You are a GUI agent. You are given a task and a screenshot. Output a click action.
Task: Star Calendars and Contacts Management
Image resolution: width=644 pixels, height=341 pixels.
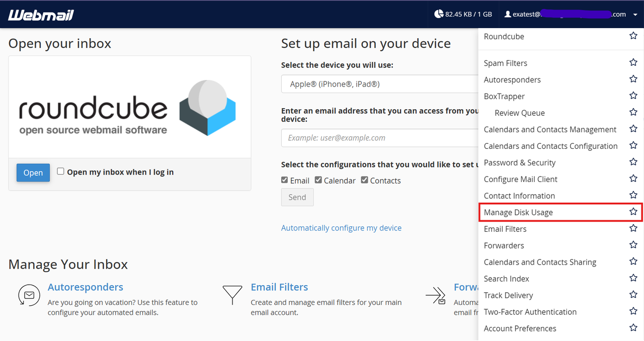tap(633, 129)
